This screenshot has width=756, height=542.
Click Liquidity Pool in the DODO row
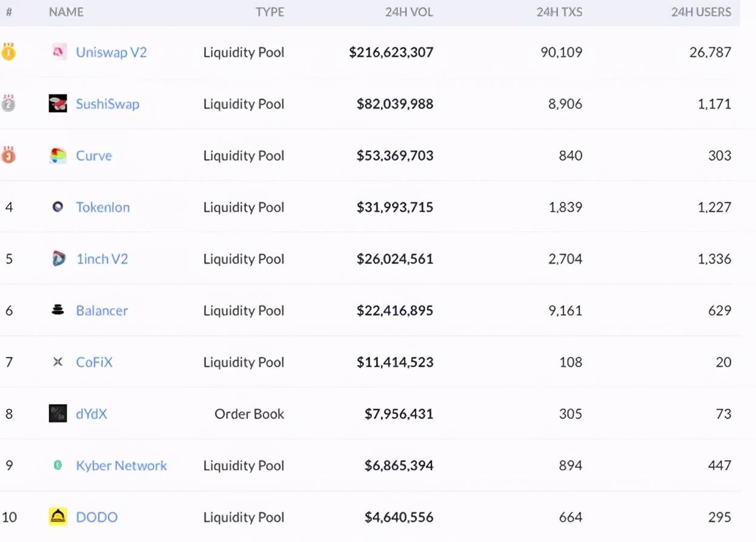[244, 517]
